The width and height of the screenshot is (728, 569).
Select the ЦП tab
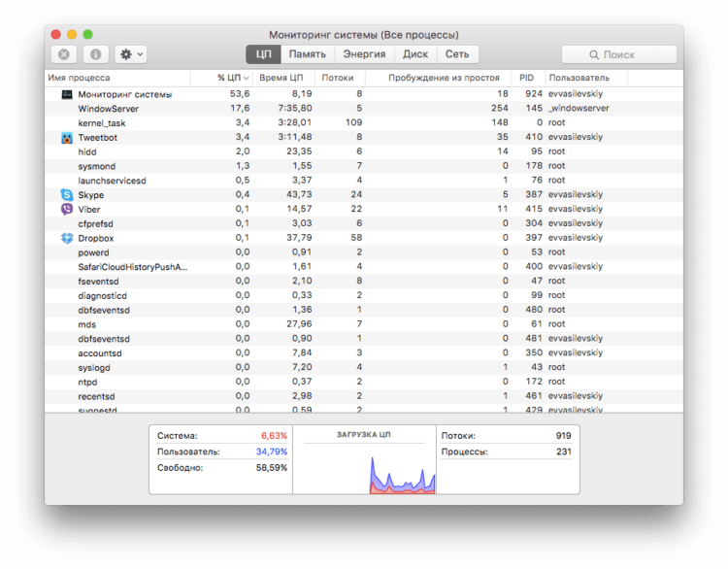click(263, 54)
